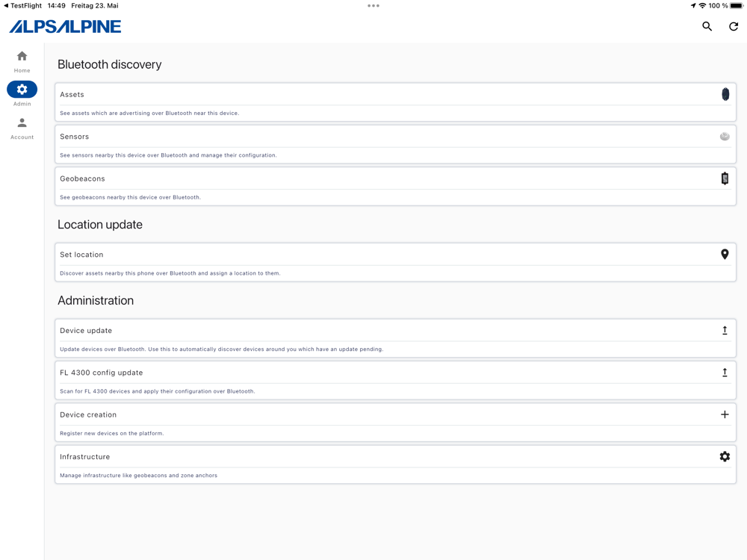Click the Location update heading
Screen dimensions: 747x560
tap(100, 224)
